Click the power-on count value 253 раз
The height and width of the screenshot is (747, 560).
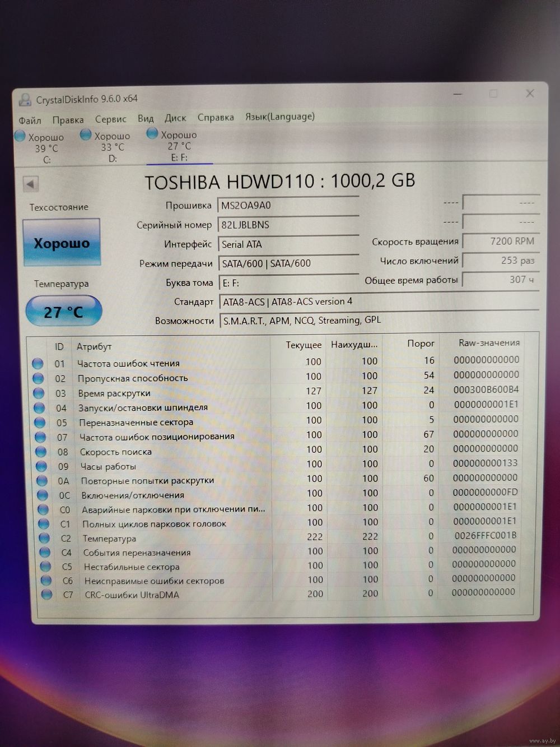[x=501, y=261]
